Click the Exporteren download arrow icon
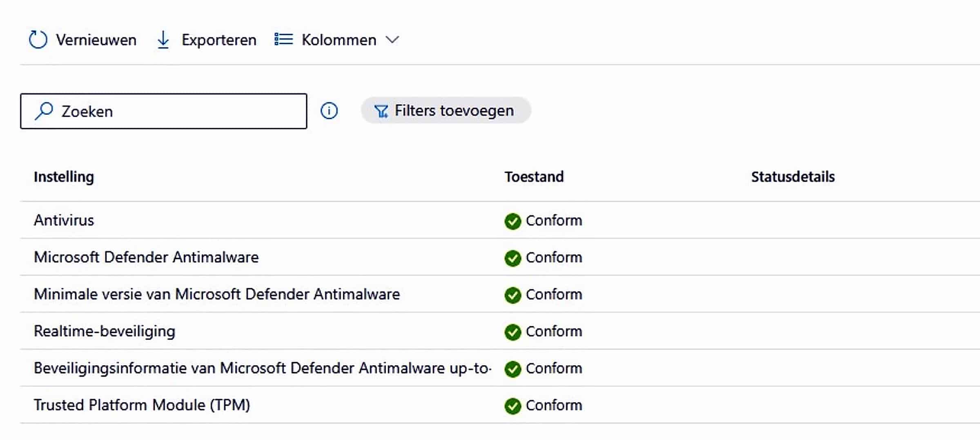This screenshot has height=440, width=980. click(x=163, y=40)
